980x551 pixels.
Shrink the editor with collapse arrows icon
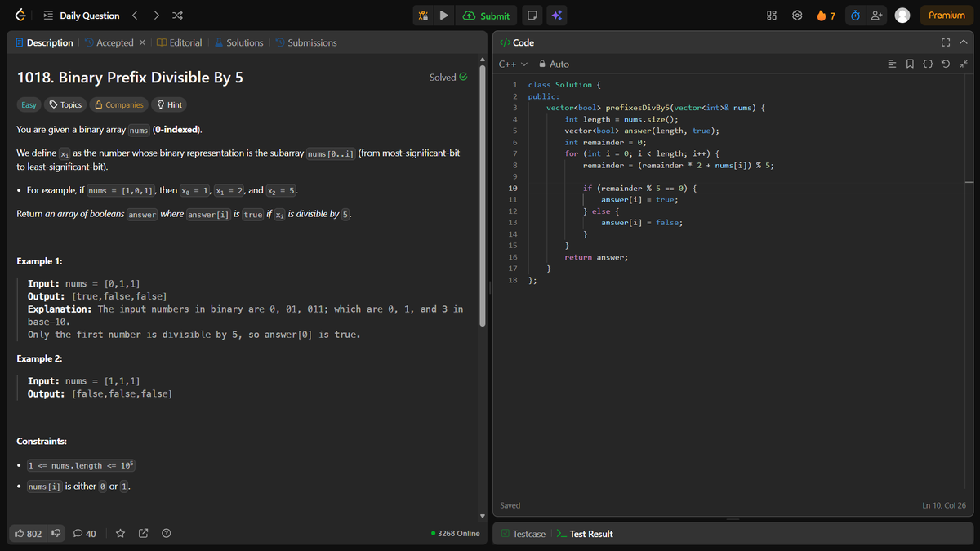[x=963, y=64]
